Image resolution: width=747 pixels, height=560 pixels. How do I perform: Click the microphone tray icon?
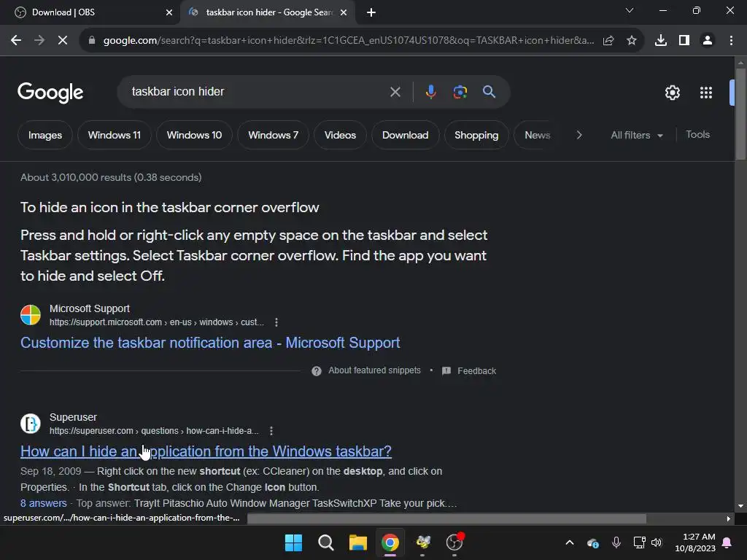point(616,542)
